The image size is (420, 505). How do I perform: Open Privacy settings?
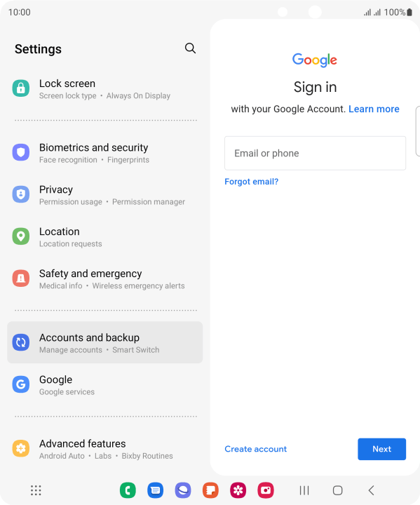tap(105, 195)
